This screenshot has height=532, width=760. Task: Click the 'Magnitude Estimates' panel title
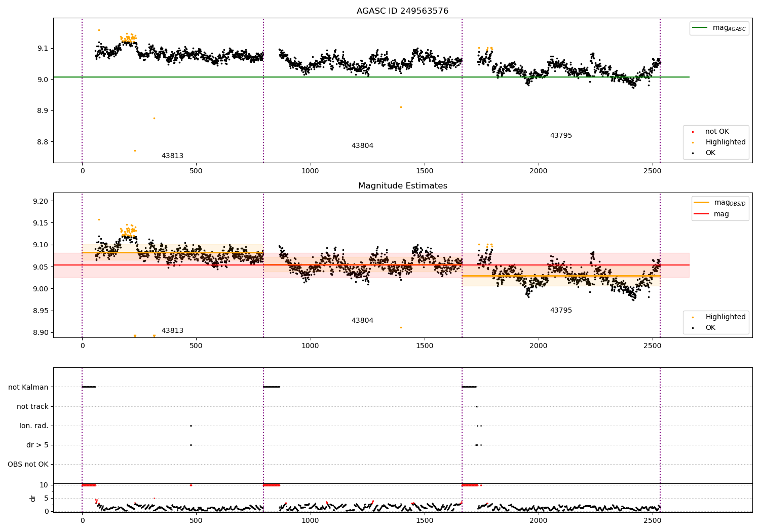coord(402,186)
